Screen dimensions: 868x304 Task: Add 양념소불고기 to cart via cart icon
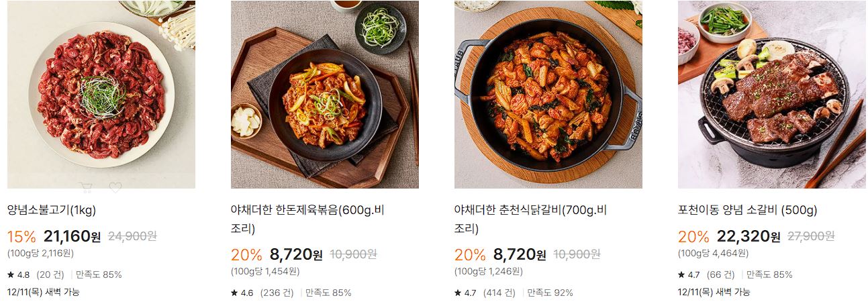[x=85, y=187]
